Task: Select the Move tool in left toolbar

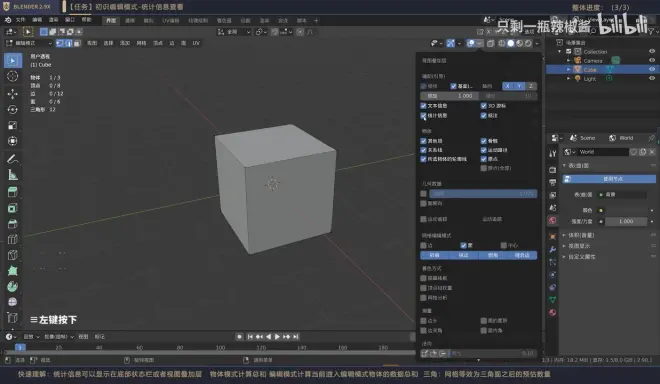Action: click(x=13, y=93)
